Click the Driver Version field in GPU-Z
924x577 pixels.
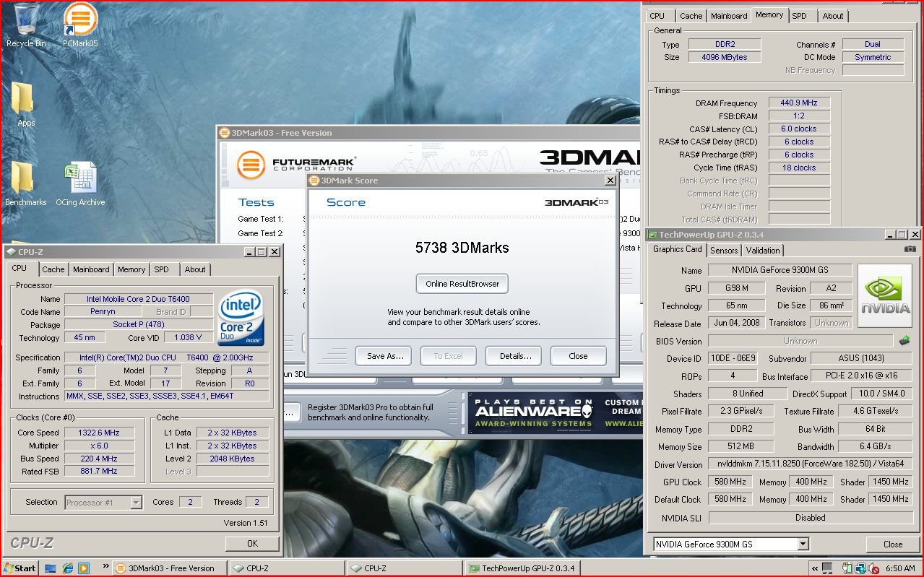click(x=810, y=464)
